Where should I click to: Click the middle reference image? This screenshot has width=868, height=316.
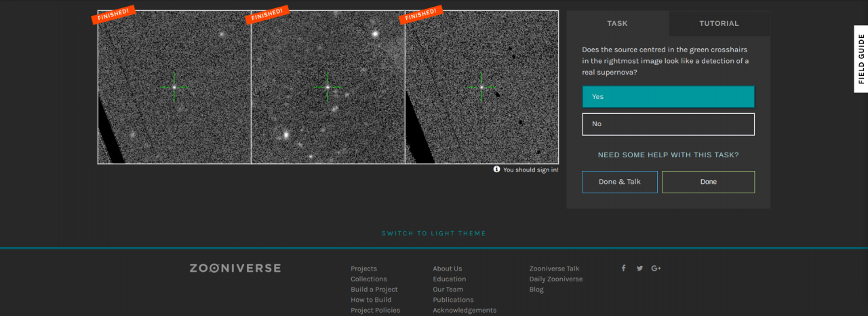tap(328, 87)
